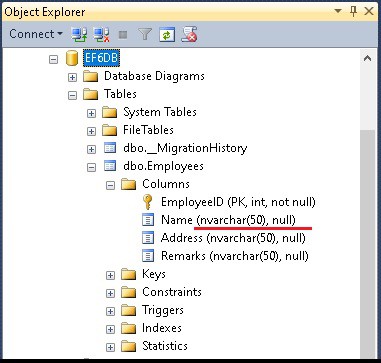Click the dbo.Employees table icon
Viewport: 381px width, 363px height.
110,166
